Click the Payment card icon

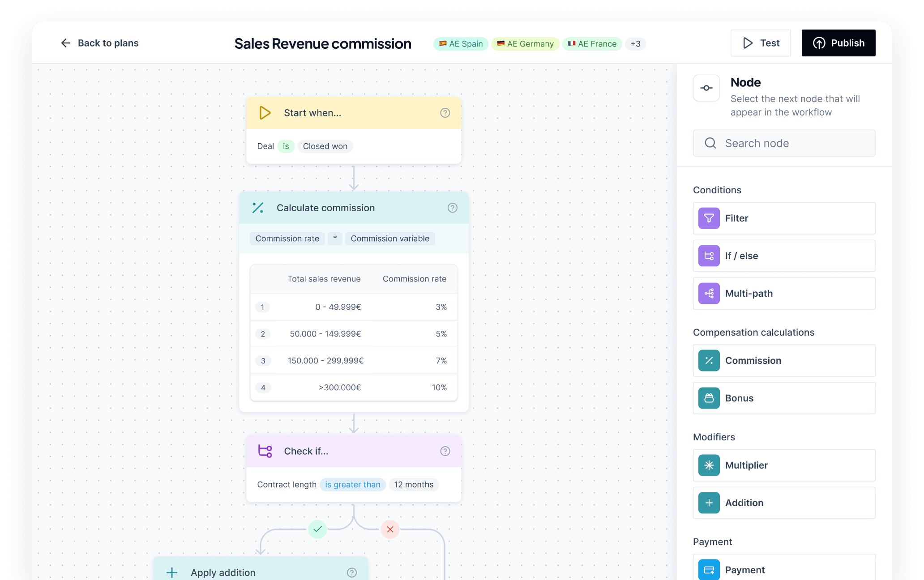click(x=709, y=570)
